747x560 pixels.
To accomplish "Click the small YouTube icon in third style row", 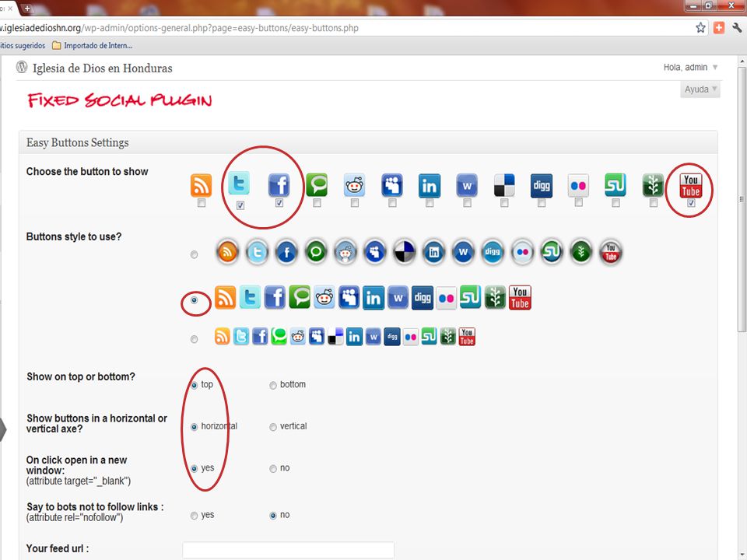I will click(467, 337).
